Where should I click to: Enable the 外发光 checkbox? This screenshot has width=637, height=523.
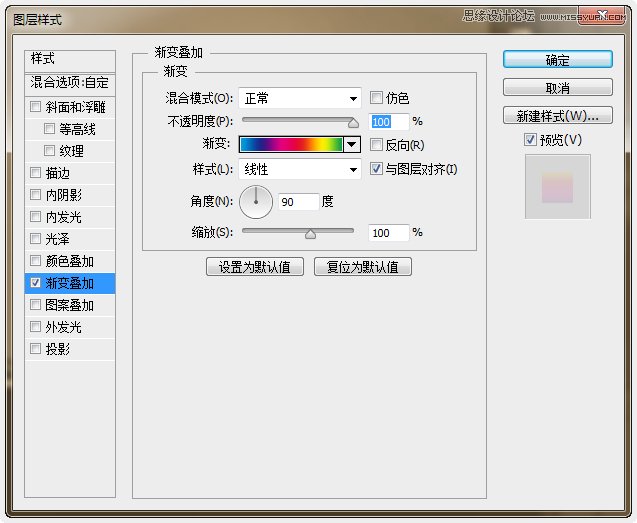(x=35, y=326)
